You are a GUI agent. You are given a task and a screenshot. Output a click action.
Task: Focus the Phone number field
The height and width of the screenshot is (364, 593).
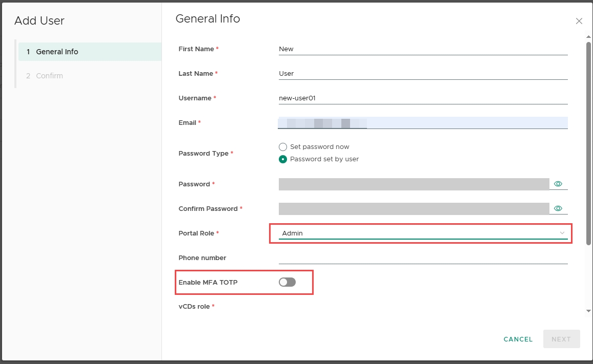pyautogui.click(x=423, y=258)
